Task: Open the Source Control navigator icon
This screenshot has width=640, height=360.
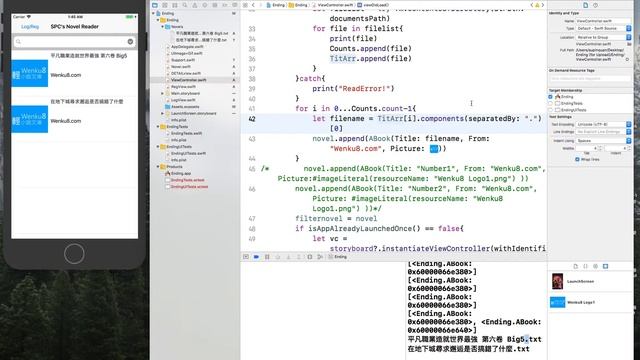Action: tap(164, 5)
